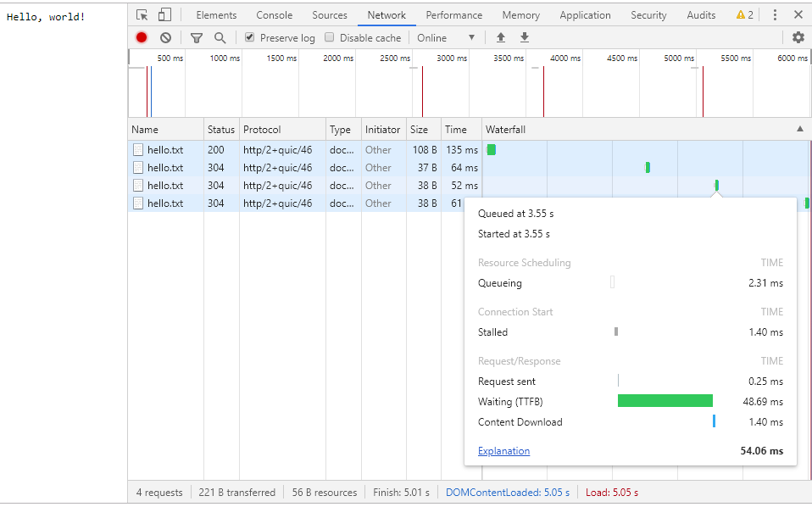The height and width of the screenshot is (507, 812).
Task: Click the Hello, world! page text
Action: click(46, 17)
